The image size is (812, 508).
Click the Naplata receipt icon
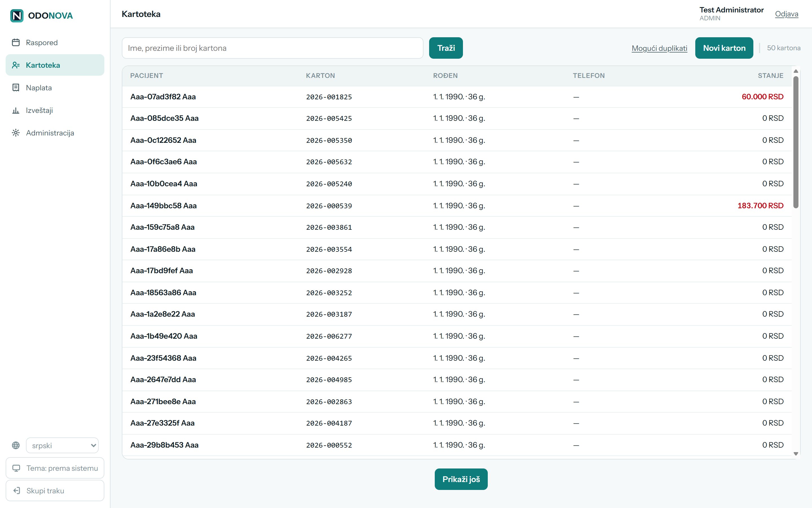16,88
